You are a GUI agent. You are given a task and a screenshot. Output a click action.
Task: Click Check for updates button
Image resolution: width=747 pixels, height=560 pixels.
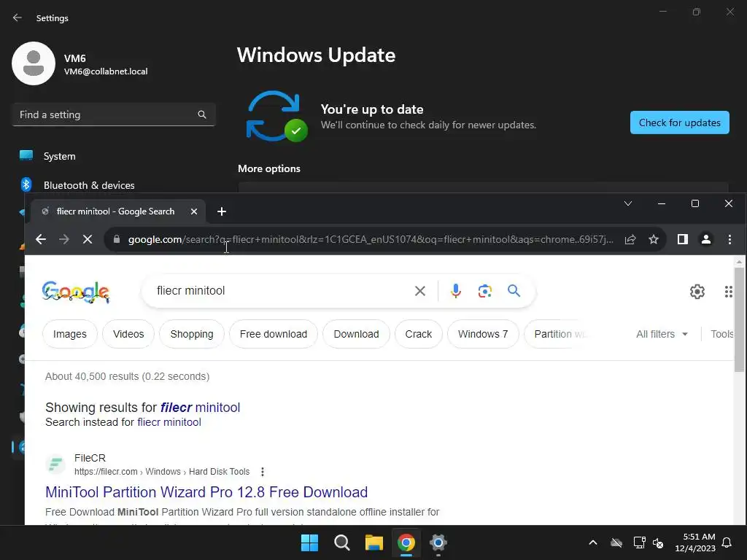[x=679, y=122]
